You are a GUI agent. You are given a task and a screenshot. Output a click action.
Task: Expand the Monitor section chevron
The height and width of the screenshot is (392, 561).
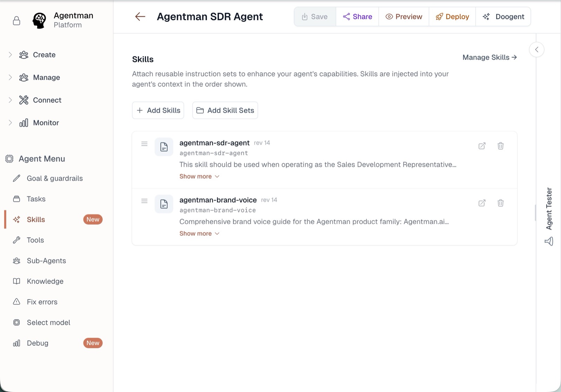click(x=10, y=123)
